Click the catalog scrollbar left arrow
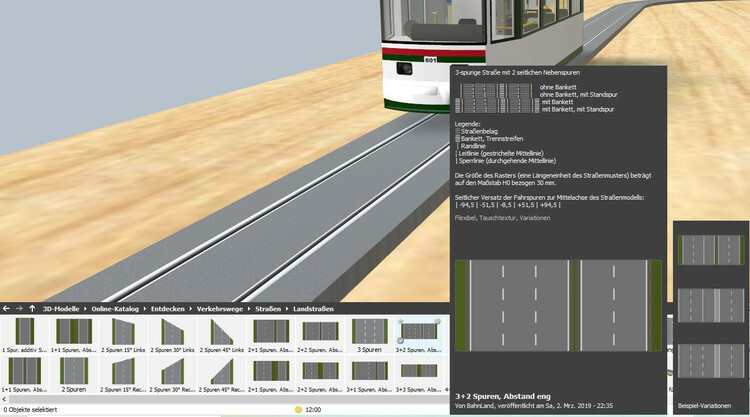750x417 pixels. (x=4, y=397)
